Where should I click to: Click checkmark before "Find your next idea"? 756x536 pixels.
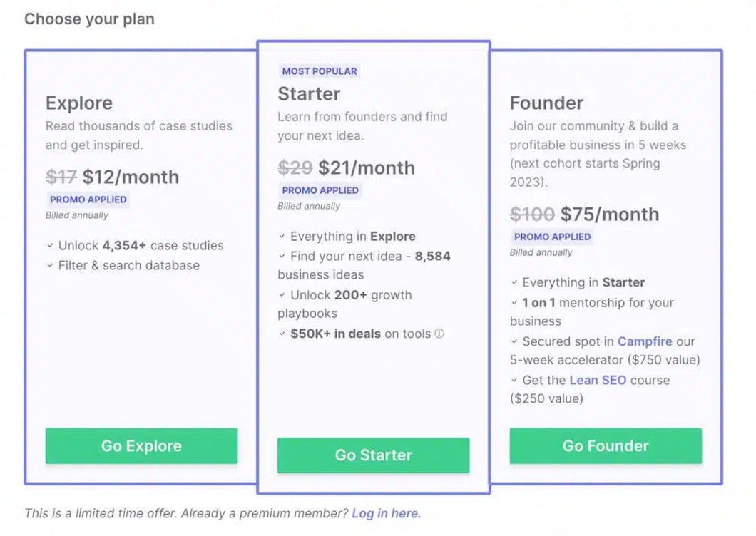(282, 257)
